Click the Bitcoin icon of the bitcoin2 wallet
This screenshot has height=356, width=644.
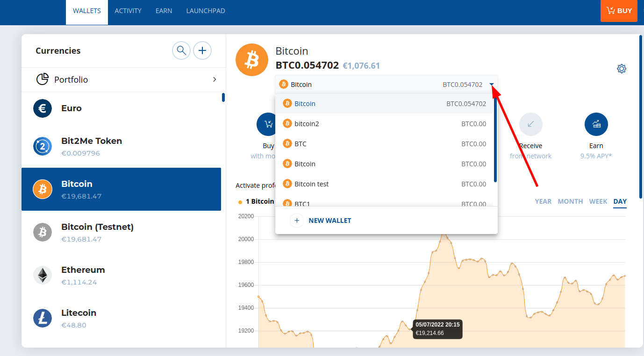287,124
